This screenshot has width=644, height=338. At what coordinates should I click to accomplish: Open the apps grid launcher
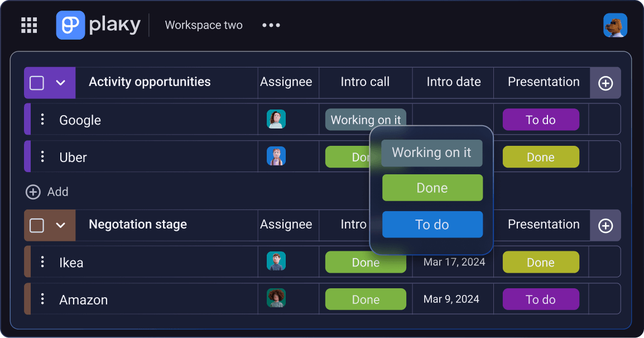(28, 25)
